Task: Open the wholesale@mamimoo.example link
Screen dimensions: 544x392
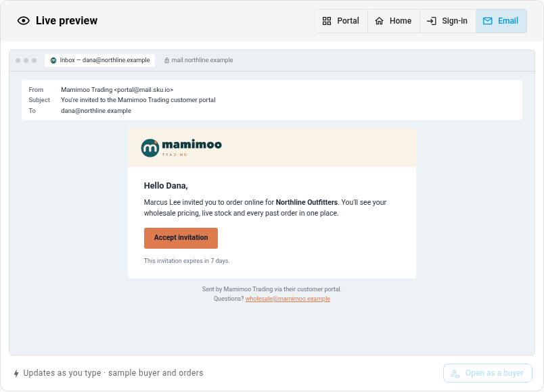Action: pyautogui.click(x=288, y=299)
